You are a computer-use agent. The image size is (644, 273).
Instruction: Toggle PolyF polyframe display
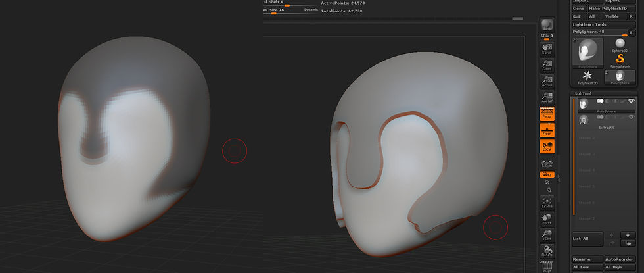547,267
